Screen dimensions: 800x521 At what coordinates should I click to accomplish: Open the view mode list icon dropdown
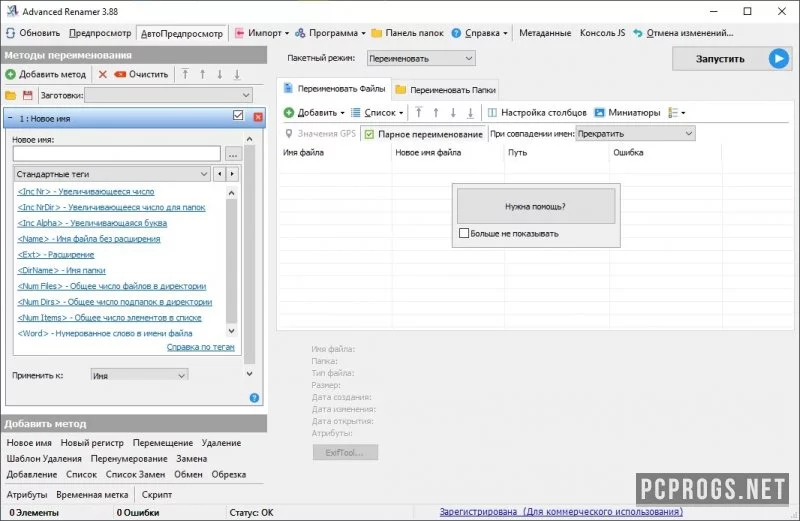coord(677,113)
